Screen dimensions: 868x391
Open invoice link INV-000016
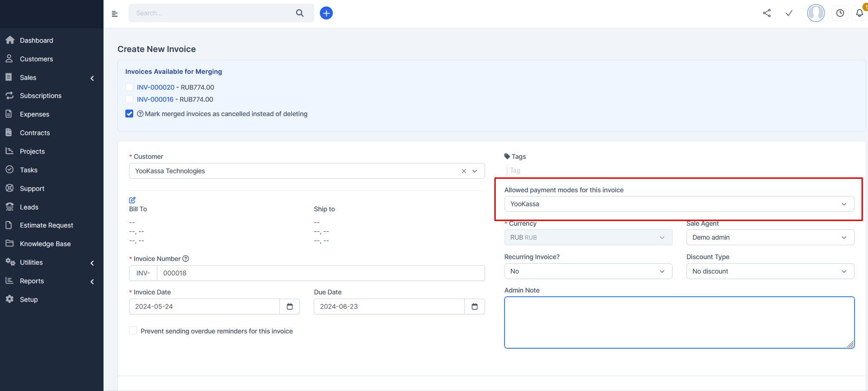click(155, 99)
